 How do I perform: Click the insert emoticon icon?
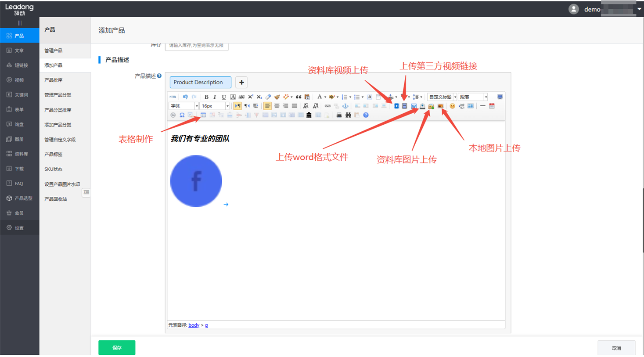click(x=452, y=106)
